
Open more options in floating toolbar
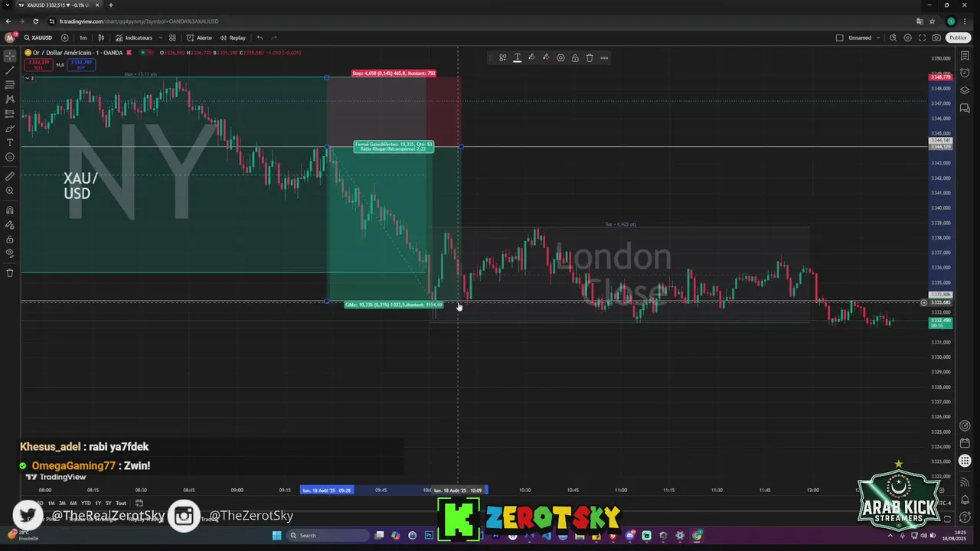[604, 57]
